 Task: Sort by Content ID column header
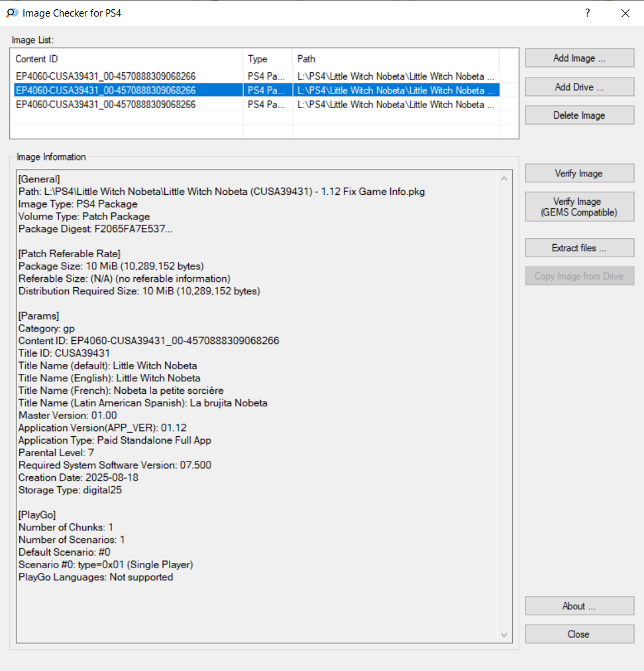[127, 58]
